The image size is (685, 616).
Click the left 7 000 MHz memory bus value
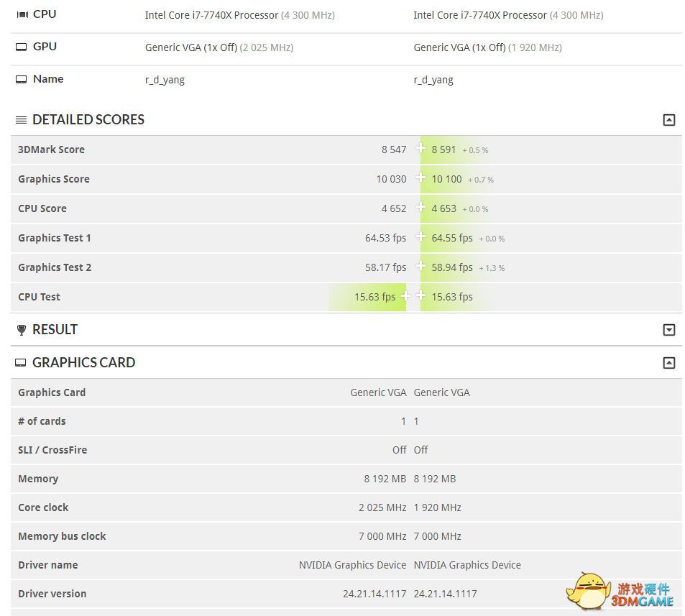coord(382,536)
